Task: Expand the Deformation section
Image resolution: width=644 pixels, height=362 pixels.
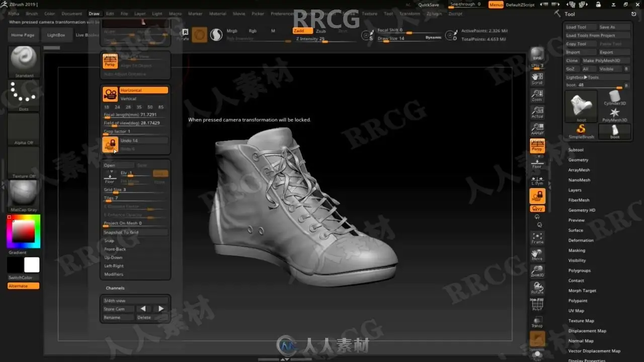Action: [x=581, y=240]
